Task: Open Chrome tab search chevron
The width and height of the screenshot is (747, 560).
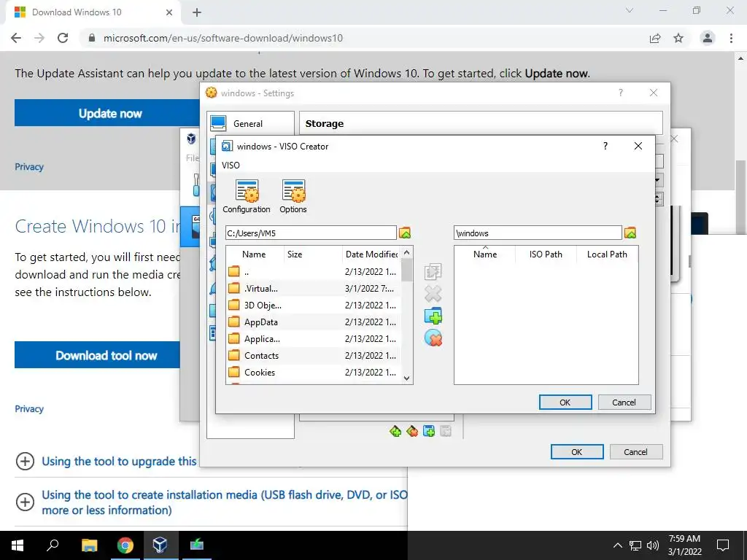Action: [630, 10]
